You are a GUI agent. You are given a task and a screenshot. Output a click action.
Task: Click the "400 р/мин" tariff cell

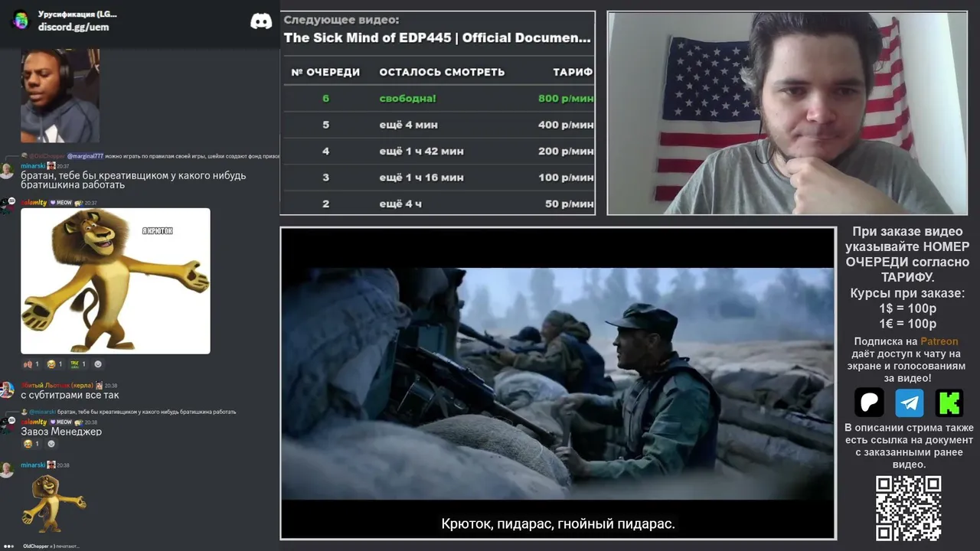point(566,125)
